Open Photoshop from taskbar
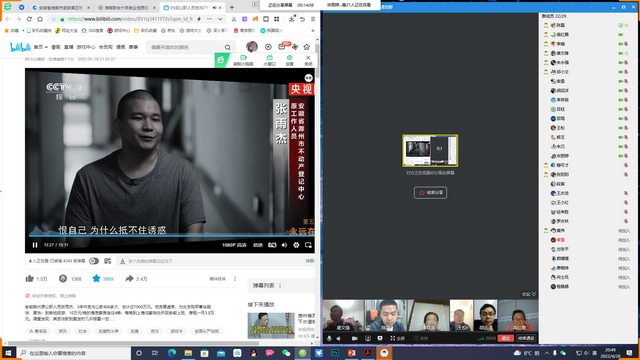Screen dimensions: 640x360 coord(335,353)
